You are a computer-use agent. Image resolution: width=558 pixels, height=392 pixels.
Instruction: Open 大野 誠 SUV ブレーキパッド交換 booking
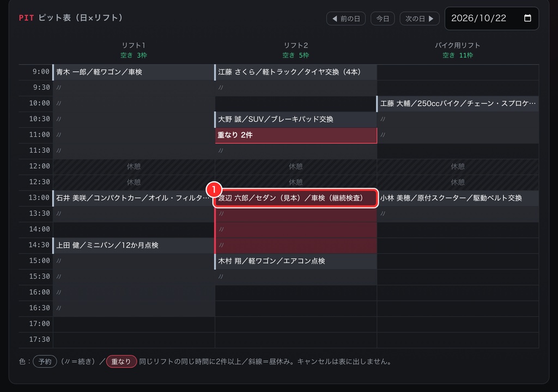point(296,120)
